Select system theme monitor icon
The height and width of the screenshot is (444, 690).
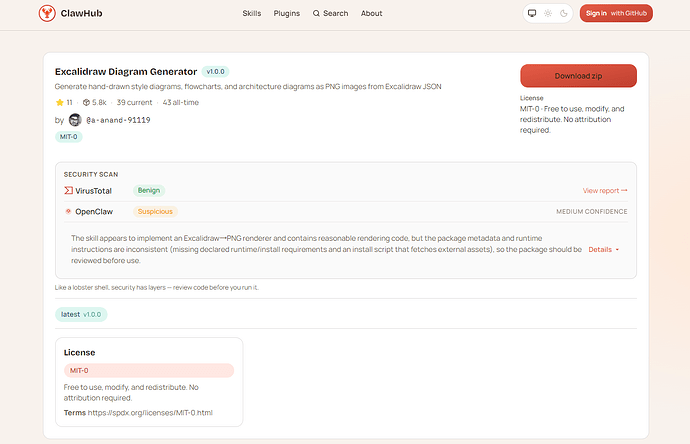[532, 13]
